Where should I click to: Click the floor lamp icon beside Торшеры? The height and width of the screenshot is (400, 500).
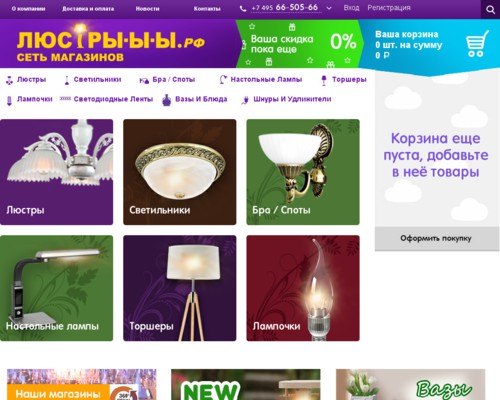click(324, 80)
